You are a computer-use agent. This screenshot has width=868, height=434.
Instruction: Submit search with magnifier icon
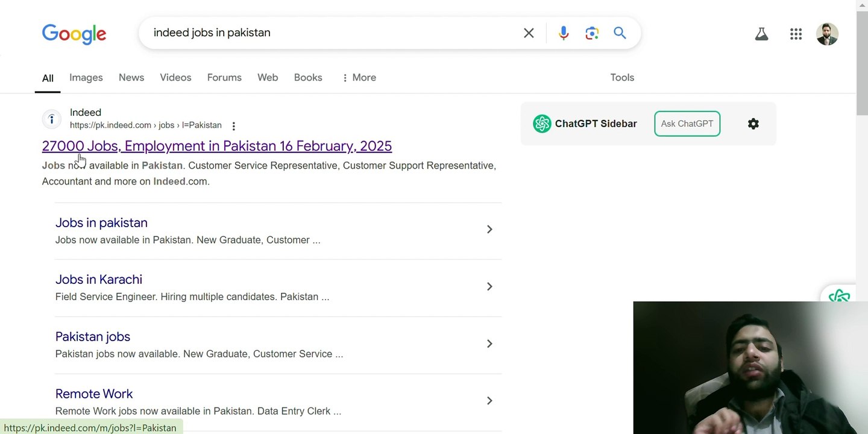coord(620,33)
